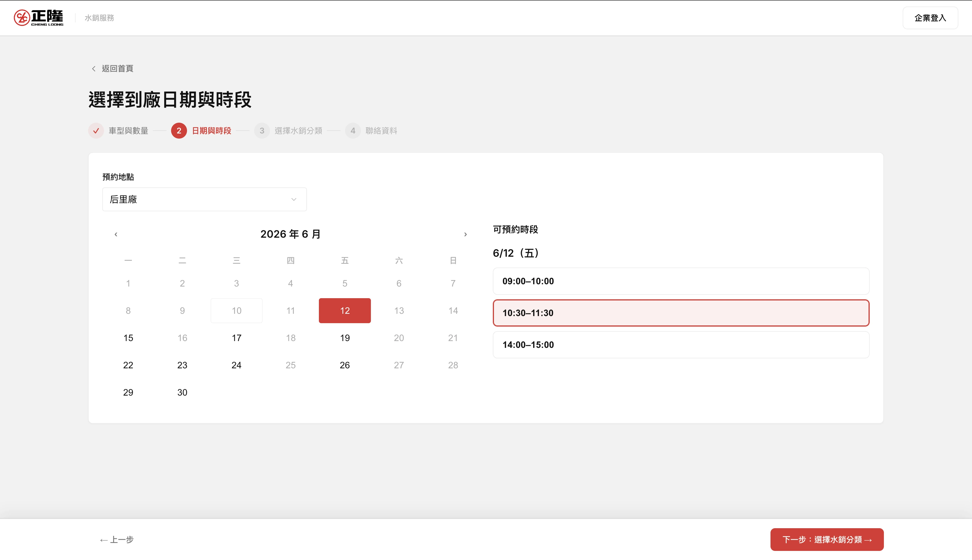Select the 09:00–10:00 time slot
This screenshot has width=972, height=560.
point(681,281)
